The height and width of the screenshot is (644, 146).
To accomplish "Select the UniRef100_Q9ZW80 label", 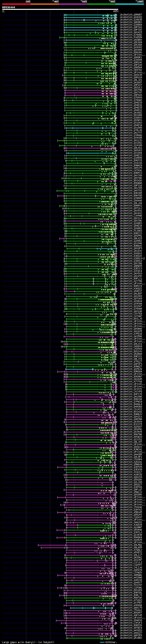I will 131,40.
